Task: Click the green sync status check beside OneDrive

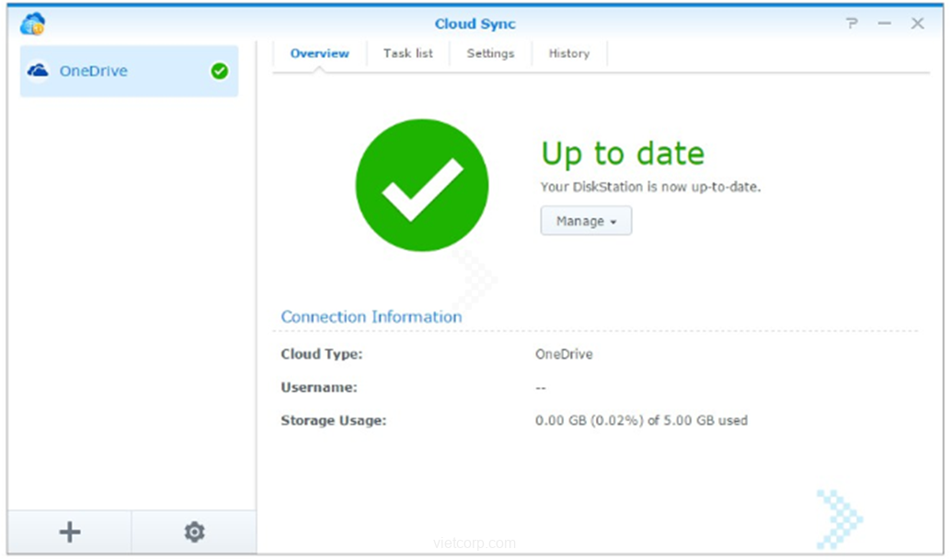Action: tap(219, 71)
